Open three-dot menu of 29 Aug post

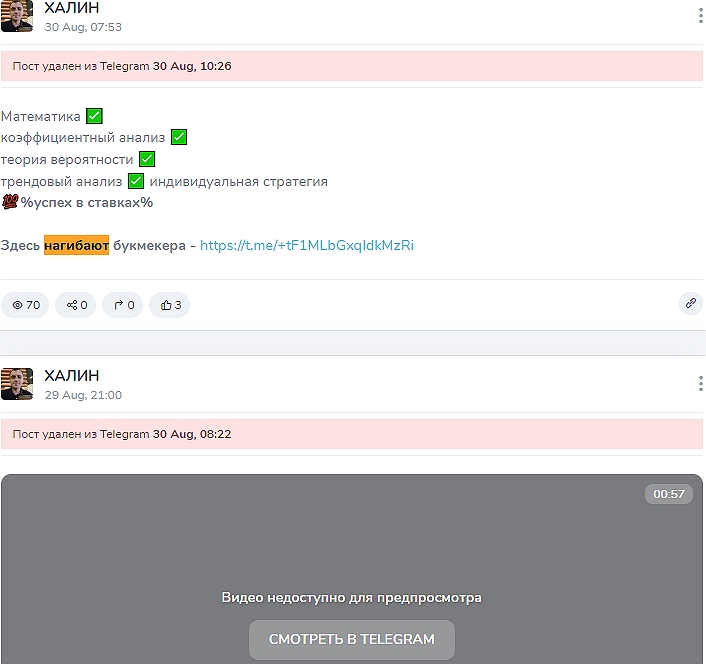point(700,384)
